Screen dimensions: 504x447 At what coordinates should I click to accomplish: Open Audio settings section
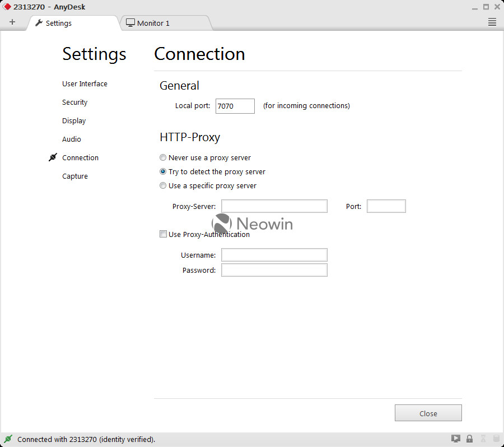point(71,139)
